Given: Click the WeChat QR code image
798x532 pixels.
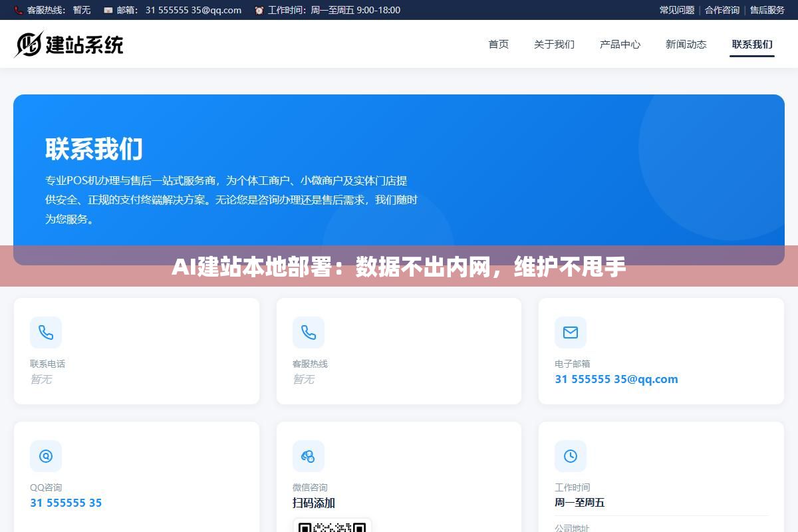Looking at the screenshot, I should coord(332,526).
